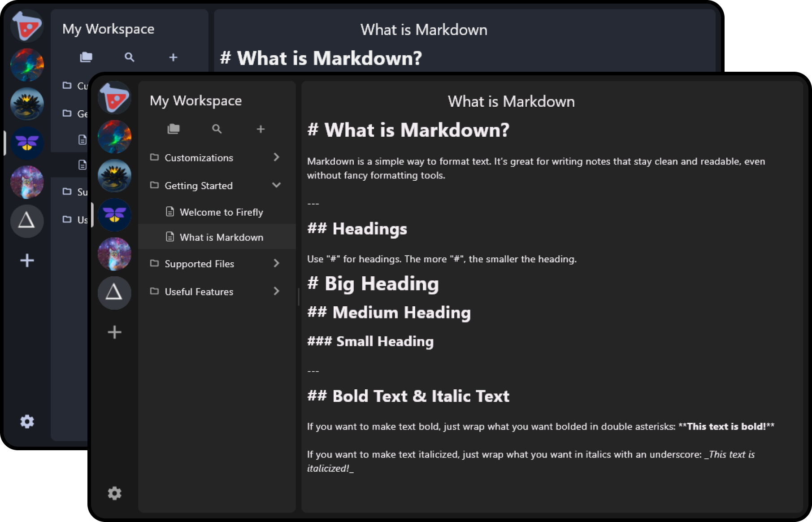
Task: Open the folder browser icon in My Workspace
Action: click(174, 129)
